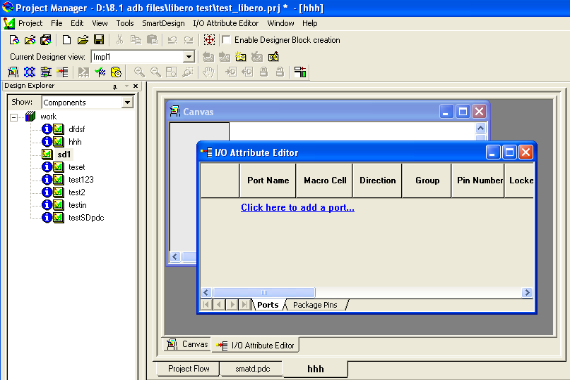
Task: Switch to the Project Flow tab
Action: (x=189, y=369)
